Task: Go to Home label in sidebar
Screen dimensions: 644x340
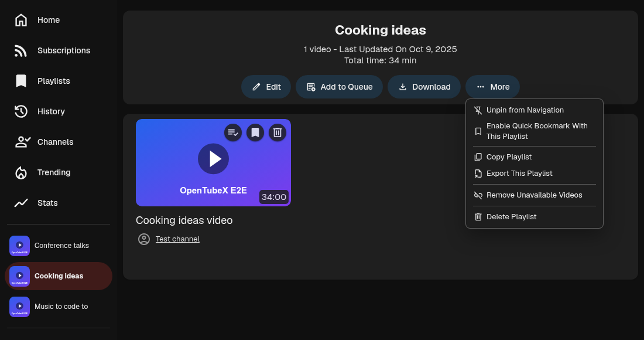Action: coord(49,20)
